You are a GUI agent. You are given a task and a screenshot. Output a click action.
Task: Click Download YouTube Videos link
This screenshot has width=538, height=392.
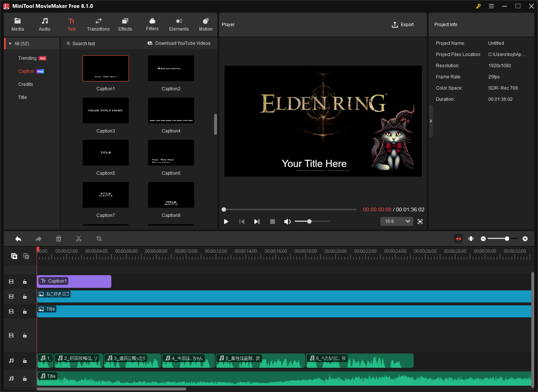pos(179,43)
